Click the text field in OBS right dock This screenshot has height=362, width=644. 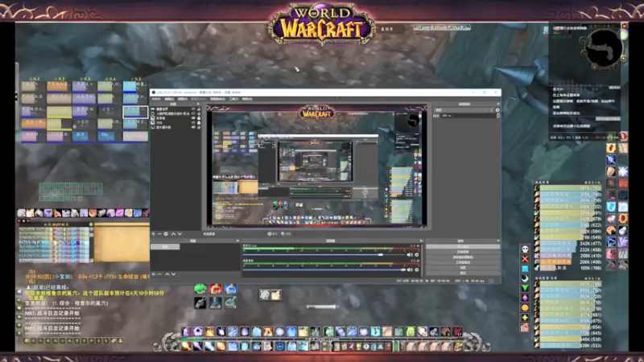pyautogui.click(x=469, y=116)
